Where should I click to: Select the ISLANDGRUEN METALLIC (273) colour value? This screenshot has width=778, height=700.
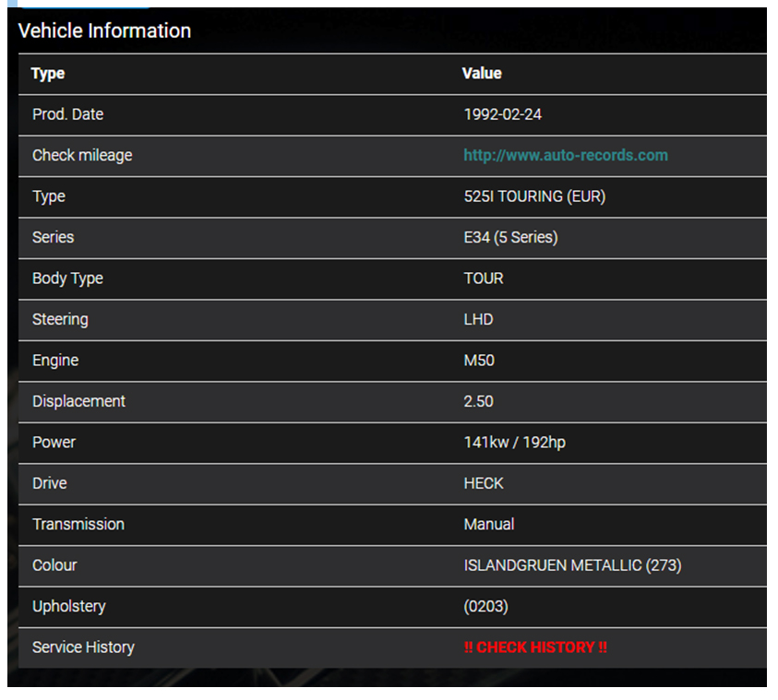(x=572, y=565)
